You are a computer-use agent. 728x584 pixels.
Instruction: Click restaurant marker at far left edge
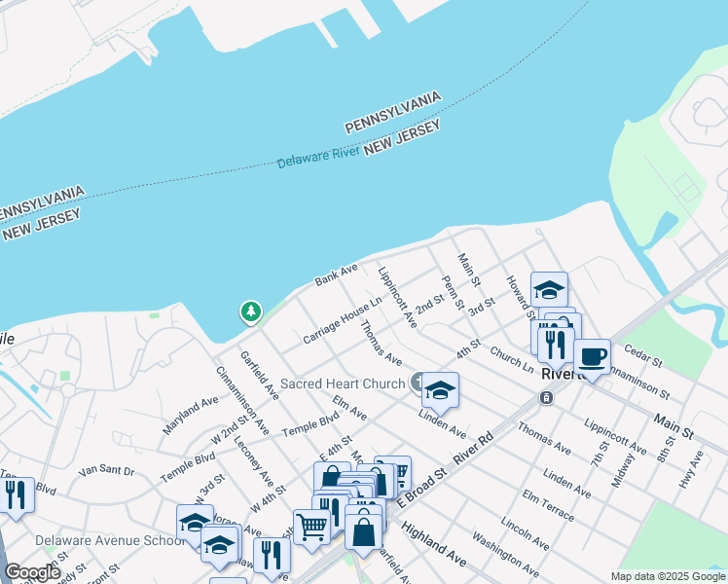point(16,497)
